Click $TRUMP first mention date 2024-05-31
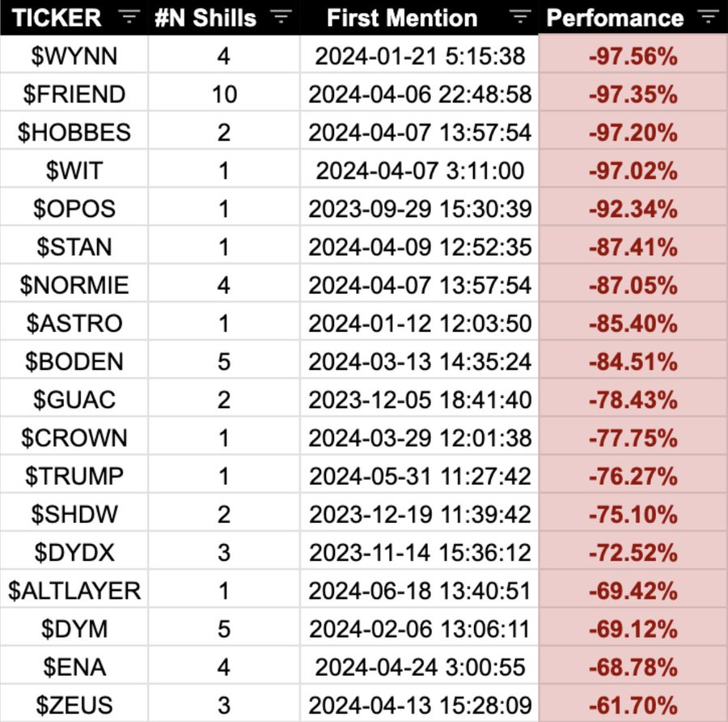The height and width of the screenshot is (722, 728). (x=420, y=476)
